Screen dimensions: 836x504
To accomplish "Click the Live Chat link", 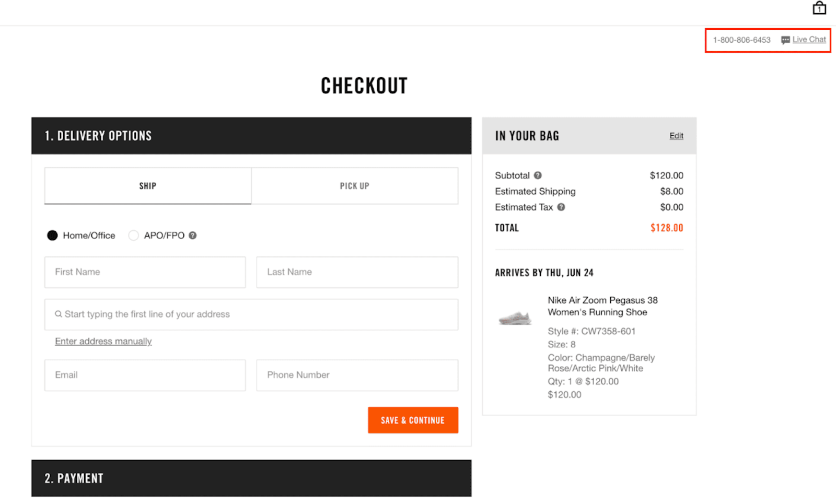I will [x=809, y=39].
